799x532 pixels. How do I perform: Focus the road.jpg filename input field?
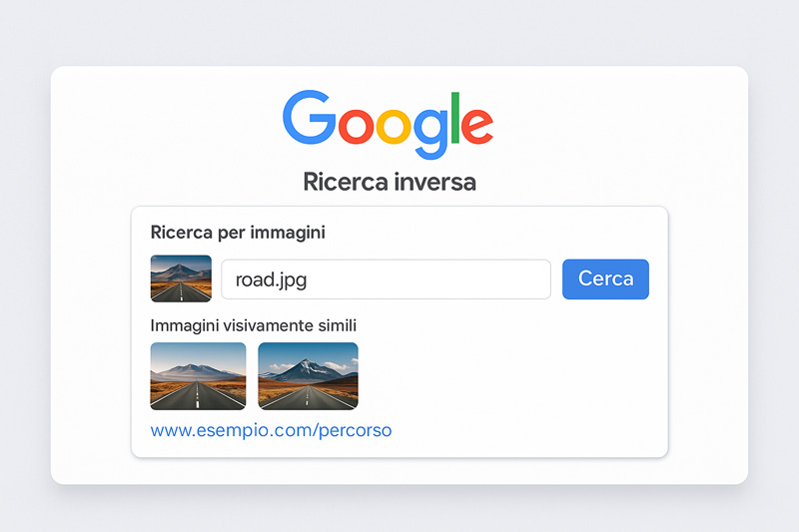point(386,279)
